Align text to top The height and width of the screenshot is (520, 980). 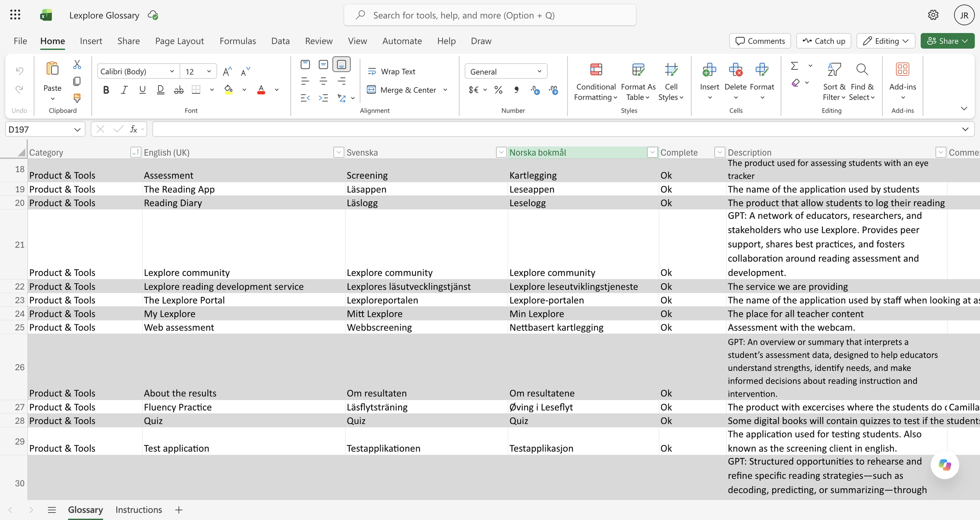(x=305, y=64)
